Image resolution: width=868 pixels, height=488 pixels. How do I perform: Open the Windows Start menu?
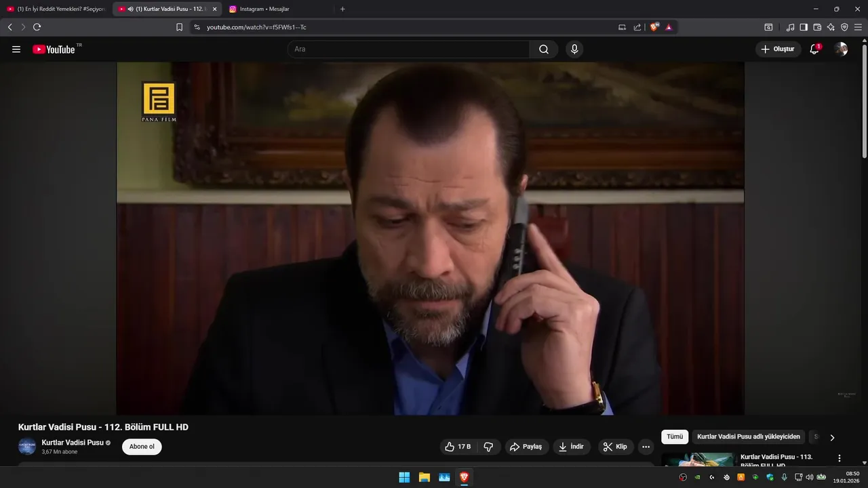(404, 477)
